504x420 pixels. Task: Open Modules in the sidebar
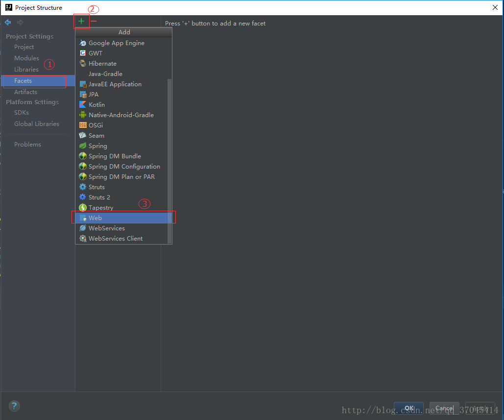coord(26,58)
